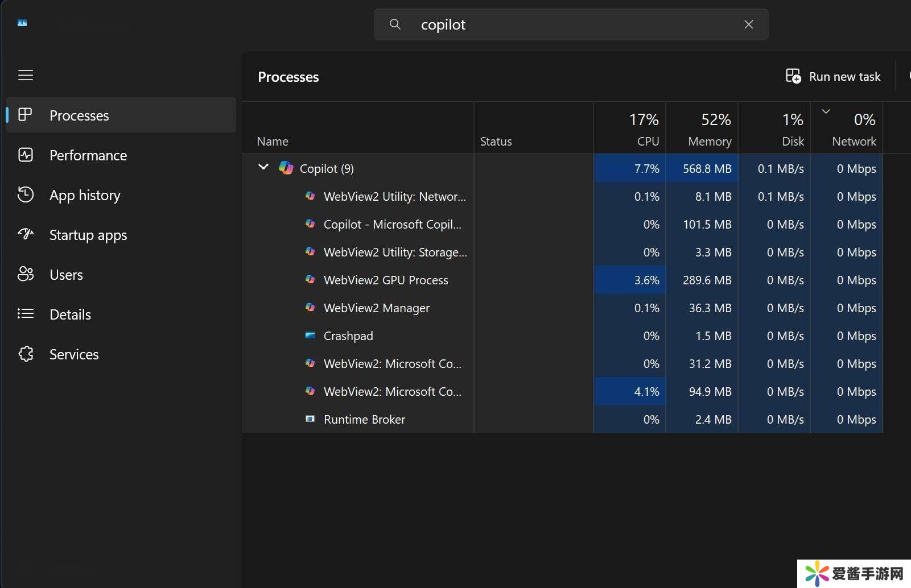The image size is (911, 588).
Task: Sort processes by CPU column
Action: pos(630,129)
